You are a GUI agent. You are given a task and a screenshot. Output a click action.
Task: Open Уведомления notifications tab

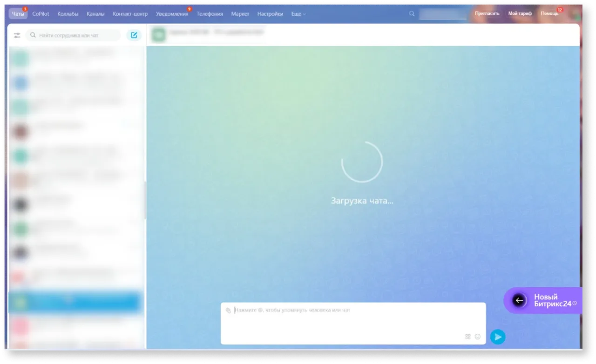(172, 14)
